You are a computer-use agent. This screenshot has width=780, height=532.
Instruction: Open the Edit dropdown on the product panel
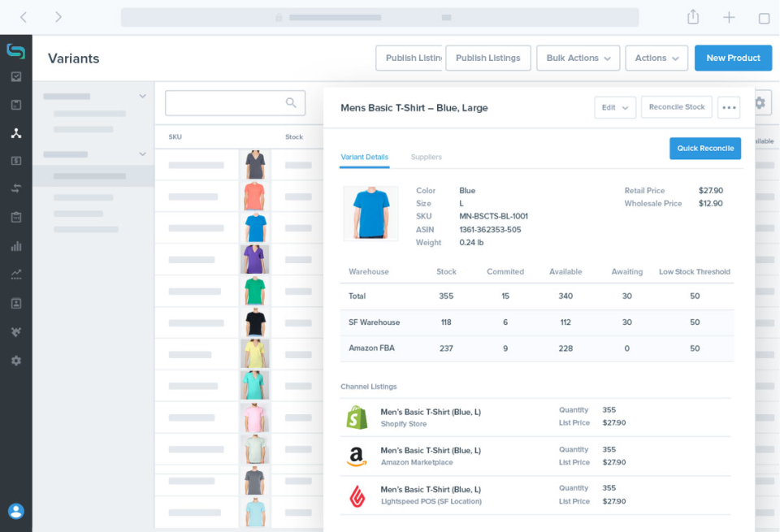[615, 106]
